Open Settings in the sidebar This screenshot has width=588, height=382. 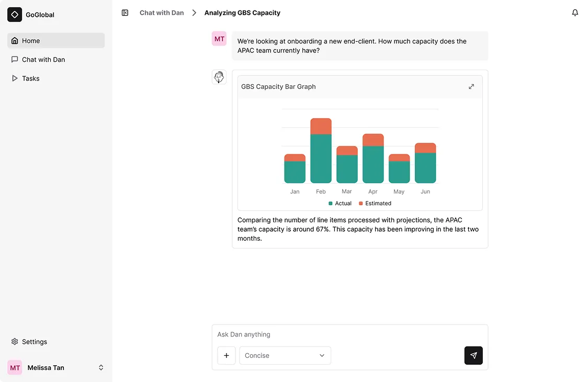coord(35,342)
